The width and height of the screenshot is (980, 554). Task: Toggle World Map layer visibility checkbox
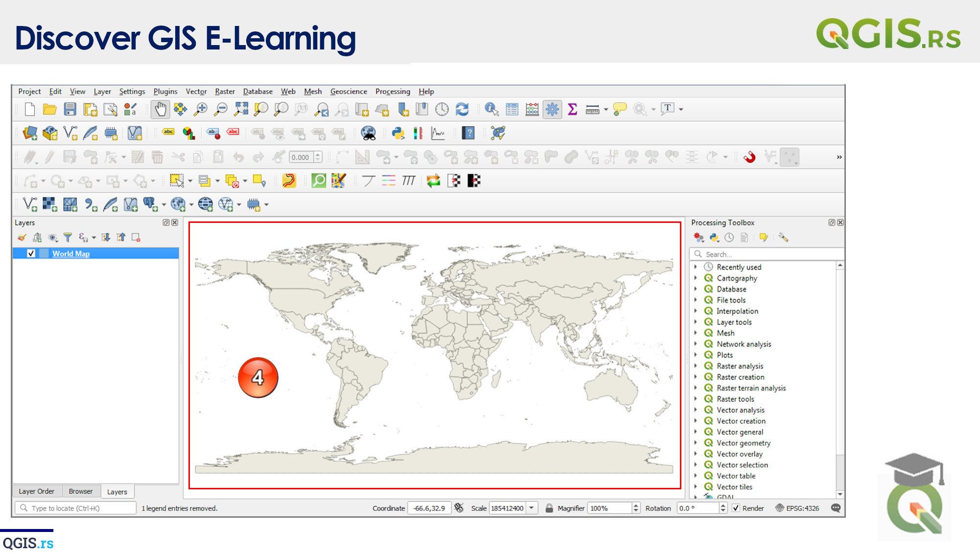click(31, 253)
